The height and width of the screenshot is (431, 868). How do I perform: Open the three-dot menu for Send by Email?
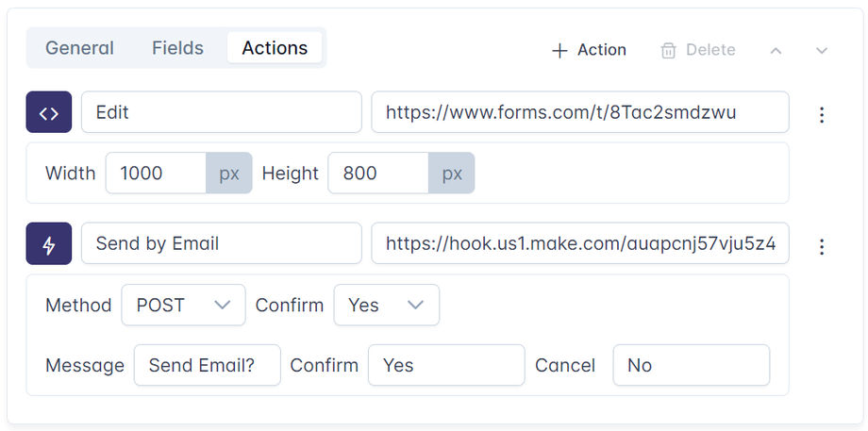pos(822,246)
